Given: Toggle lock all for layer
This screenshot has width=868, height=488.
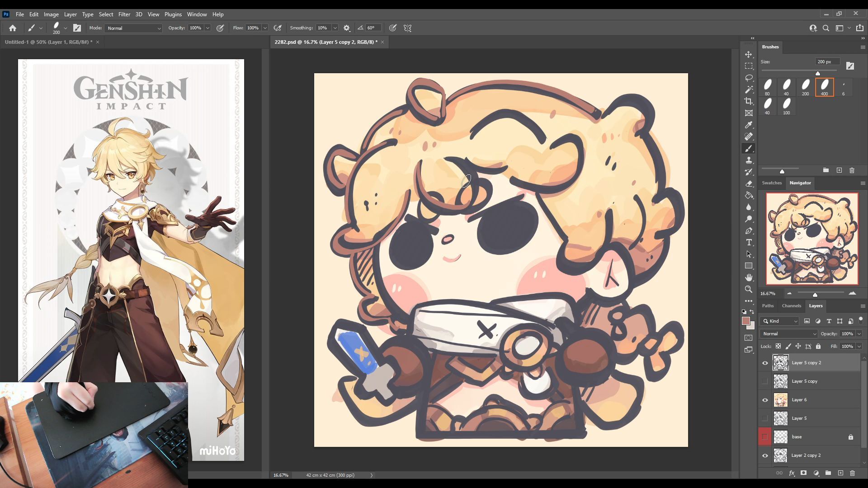Looking at the screenshot, I should 818,347.
